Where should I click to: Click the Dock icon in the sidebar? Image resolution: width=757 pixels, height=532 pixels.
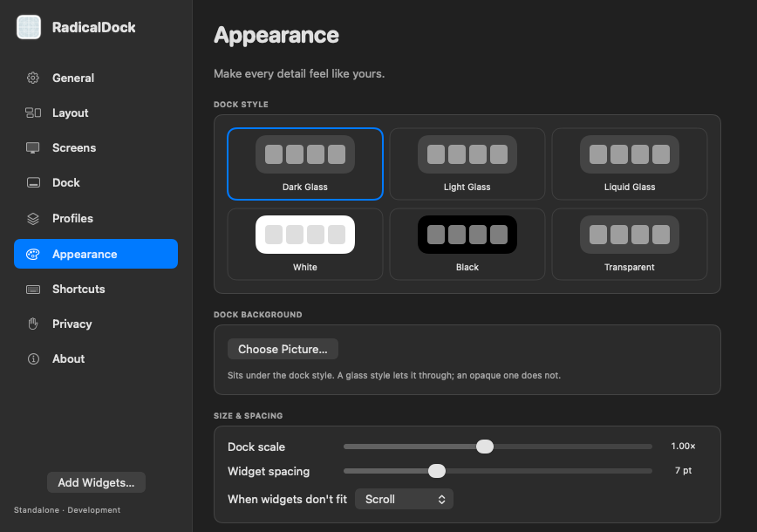coord(33,182)
